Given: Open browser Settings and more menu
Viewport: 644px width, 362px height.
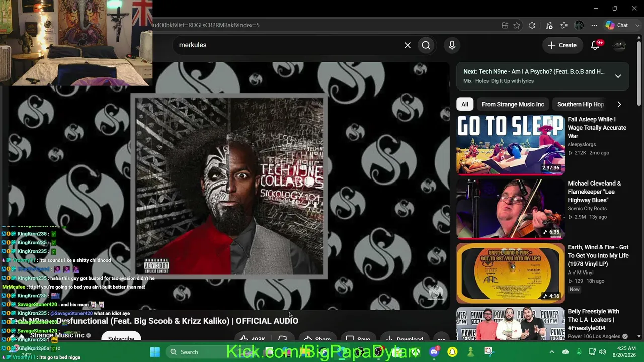Looking at the screenshot, I should (594, 25).
